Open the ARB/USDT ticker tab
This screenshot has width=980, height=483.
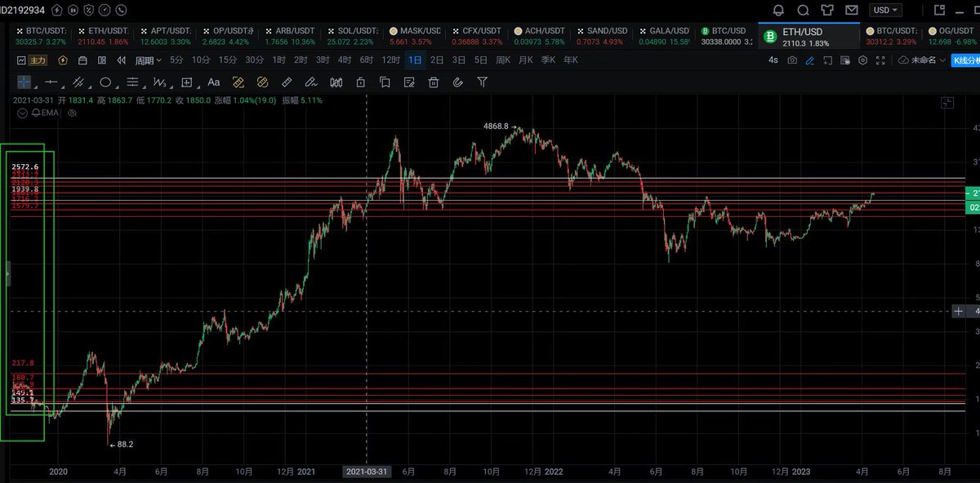pyautogui.click(x=292, y=36)
